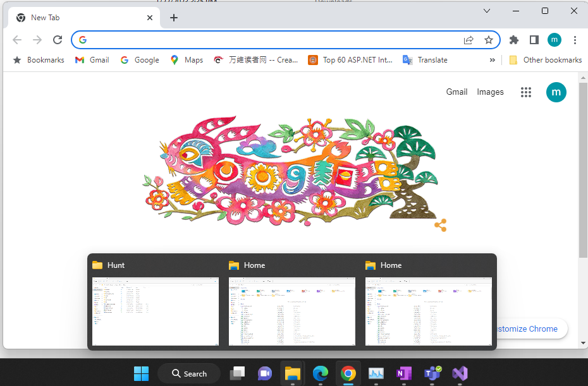Click scrollbar up arrow
The image size is (588, 386).
583,78
